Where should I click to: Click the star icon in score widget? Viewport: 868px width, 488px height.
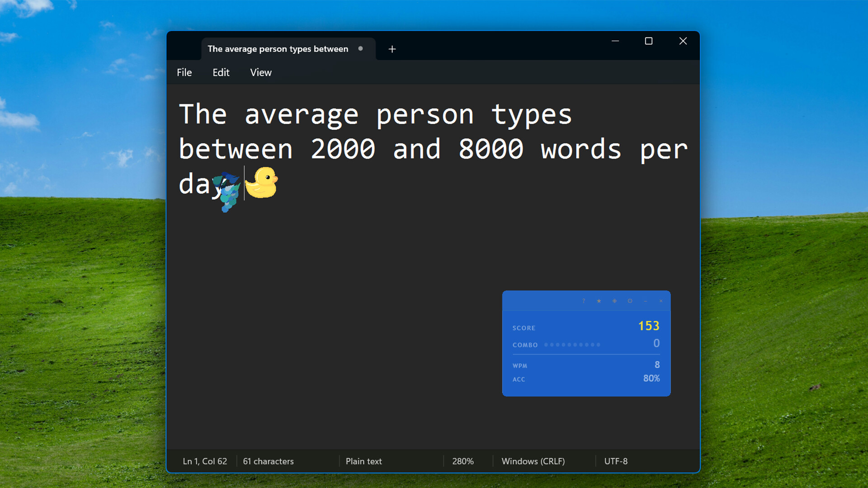tap(599, 301)
